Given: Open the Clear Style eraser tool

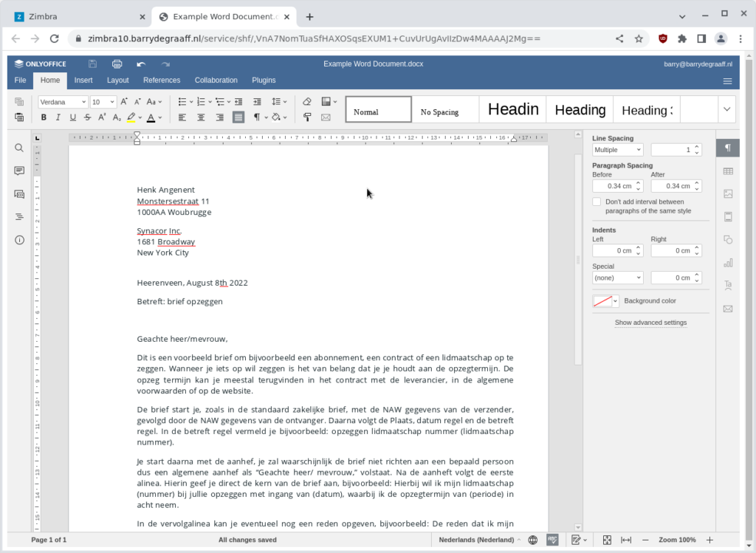Looking at the screenshot, I should [x=308, y=101].
